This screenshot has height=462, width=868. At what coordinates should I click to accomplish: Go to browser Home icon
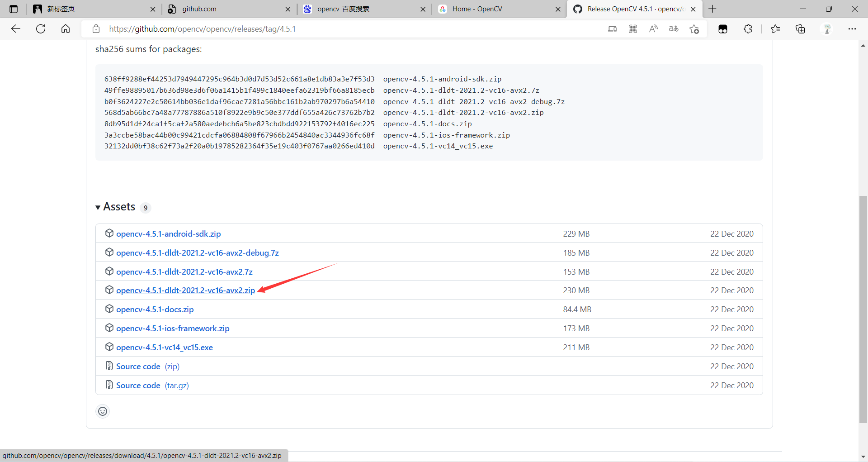(x=66, y=29)
